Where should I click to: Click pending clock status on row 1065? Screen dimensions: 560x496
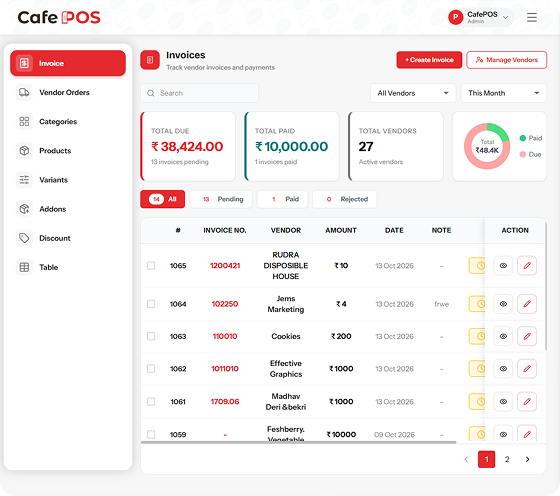tap(478, 266)
